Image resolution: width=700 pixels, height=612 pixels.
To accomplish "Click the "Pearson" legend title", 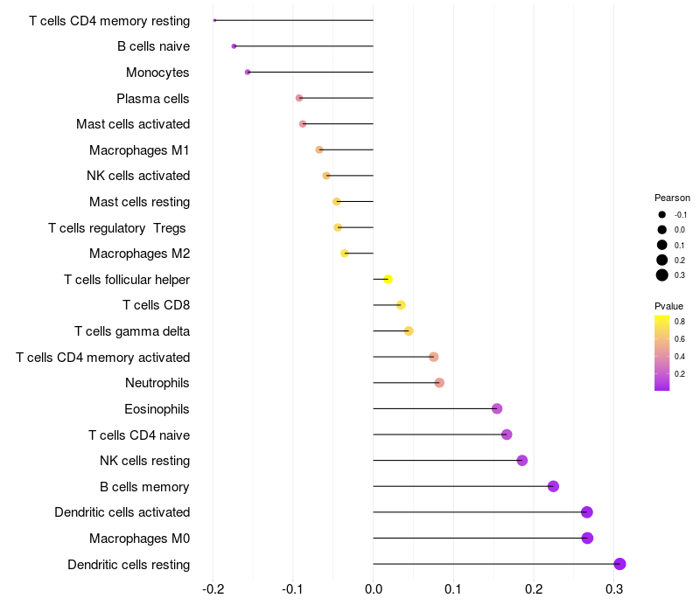I will click(x=672, y=198).
